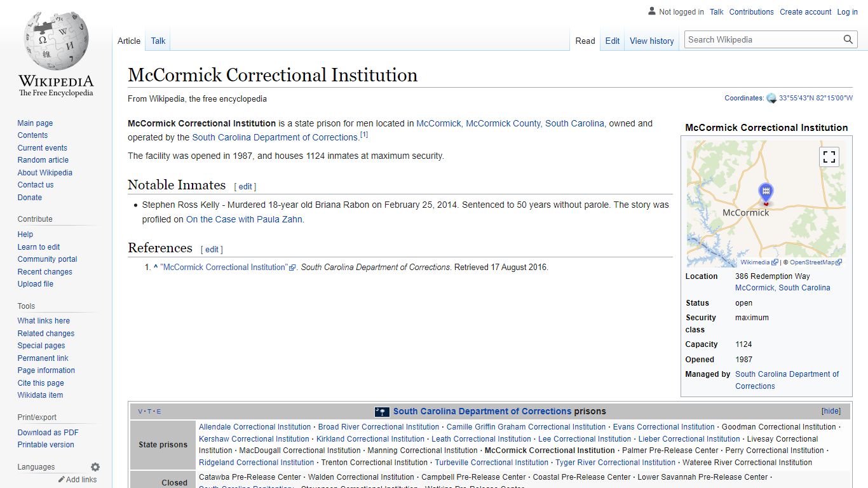Image resolution: width=868 pixels, height=488 pixels.
Task: Open Create account link
Action: [806, 12]
